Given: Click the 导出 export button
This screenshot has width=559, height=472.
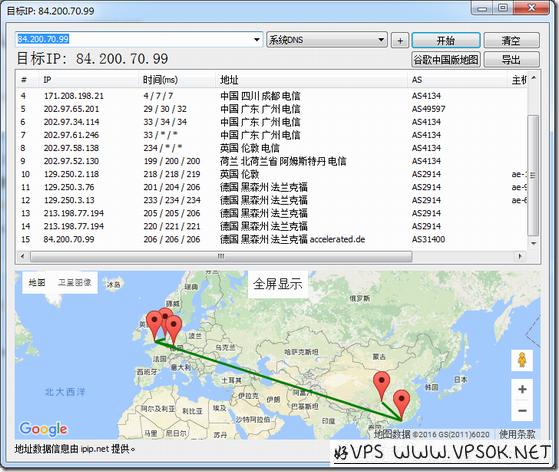Looking at the screenshot, I should coord(511,59).
